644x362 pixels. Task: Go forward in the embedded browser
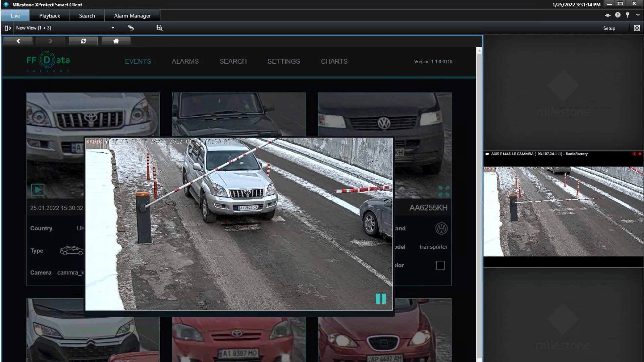click(x=51, y=41)
